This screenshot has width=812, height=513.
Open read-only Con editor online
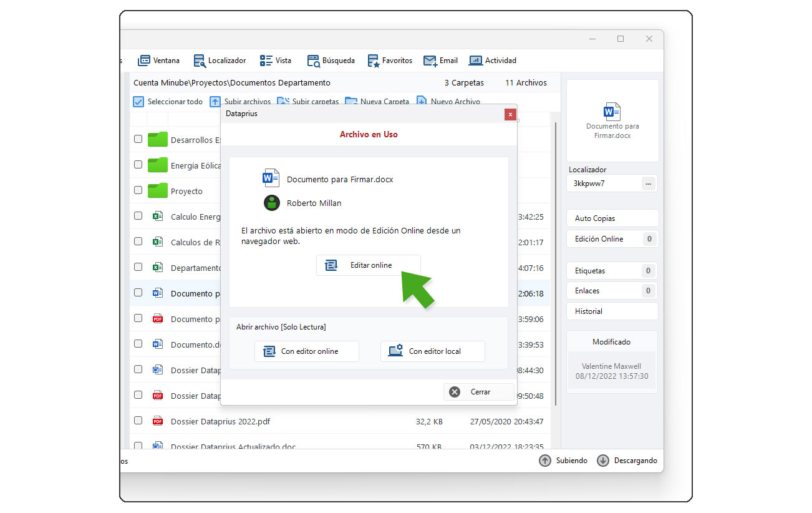click(307, 351)
